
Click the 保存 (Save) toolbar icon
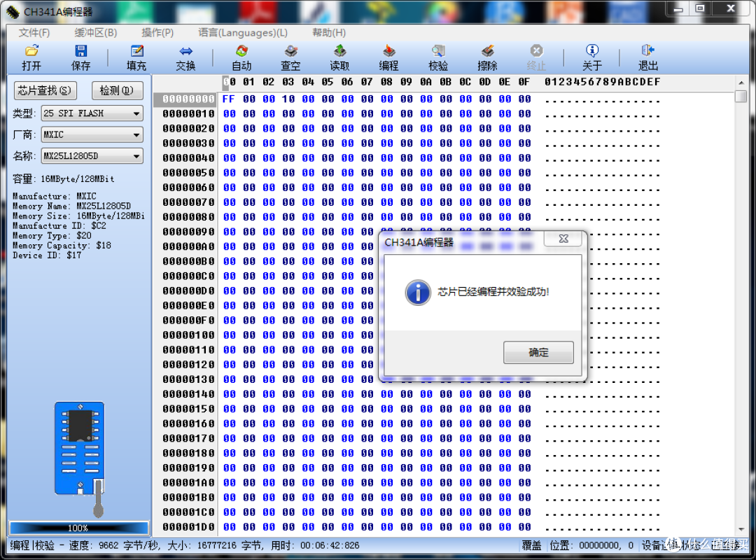[81, 57]
